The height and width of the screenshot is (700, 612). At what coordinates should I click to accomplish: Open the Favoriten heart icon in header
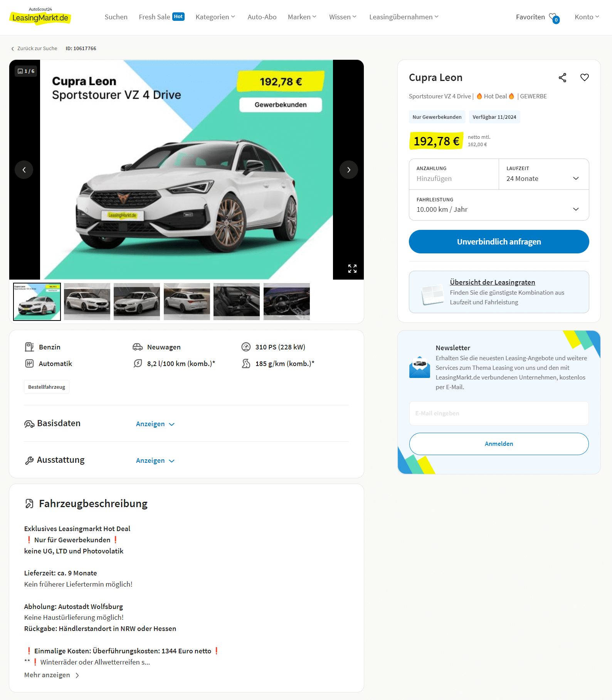click(554, 18)
